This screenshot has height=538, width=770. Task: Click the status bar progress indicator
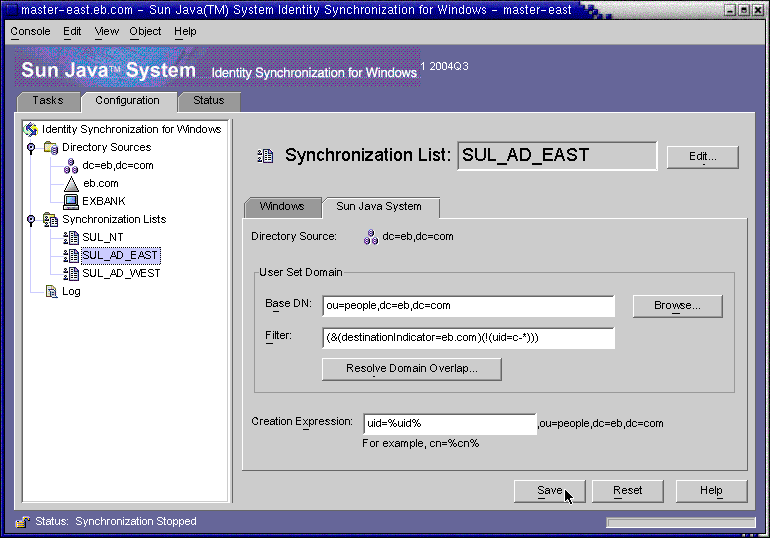coord(681,522)
